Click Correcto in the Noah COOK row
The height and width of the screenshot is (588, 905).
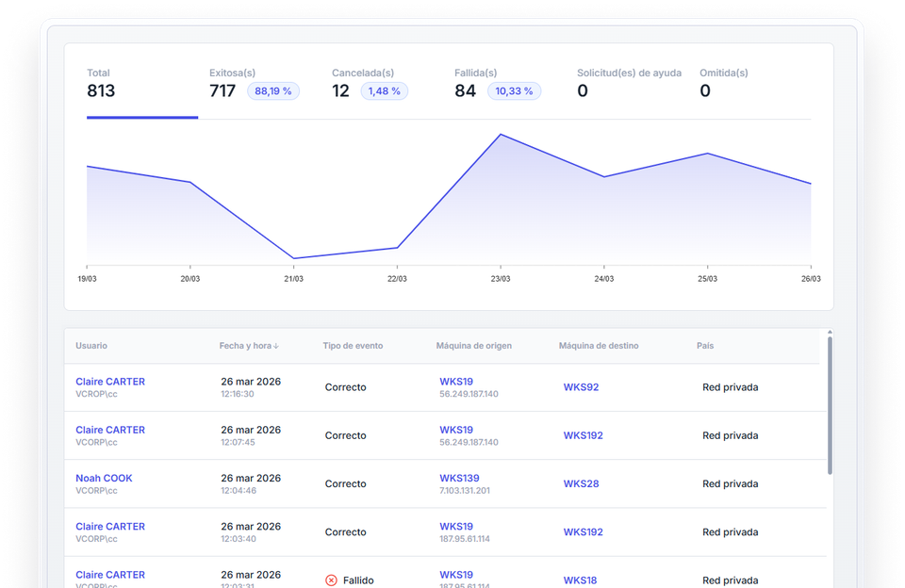point(346,483)
